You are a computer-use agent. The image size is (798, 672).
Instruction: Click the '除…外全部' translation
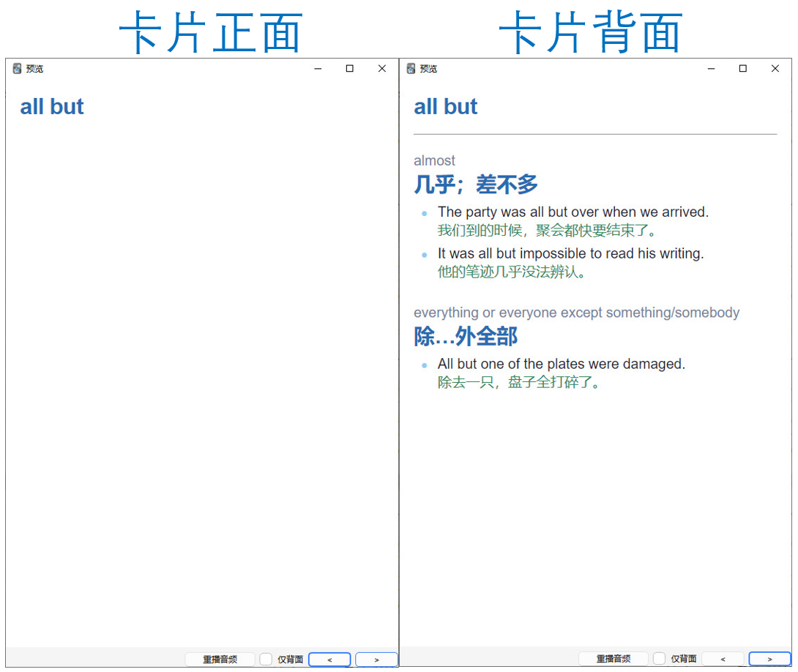tap(466, 336)
